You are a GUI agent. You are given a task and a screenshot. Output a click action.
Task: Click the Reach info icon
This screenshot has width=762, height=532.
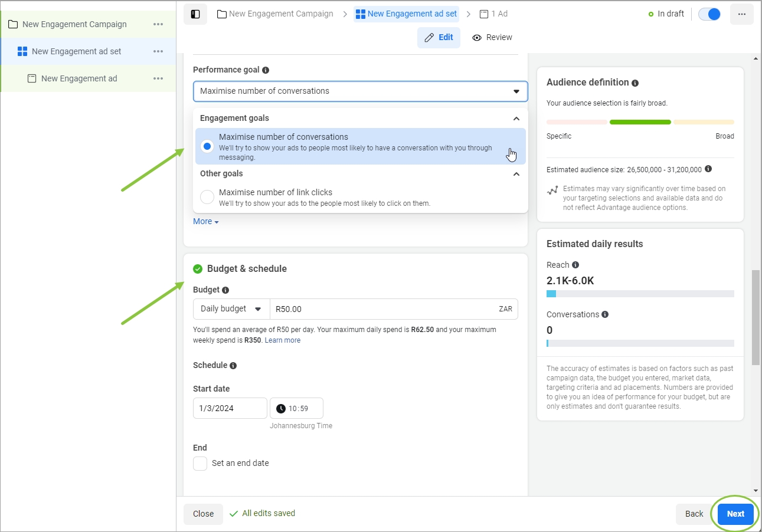pyautogui.click(x=575, y=265)
